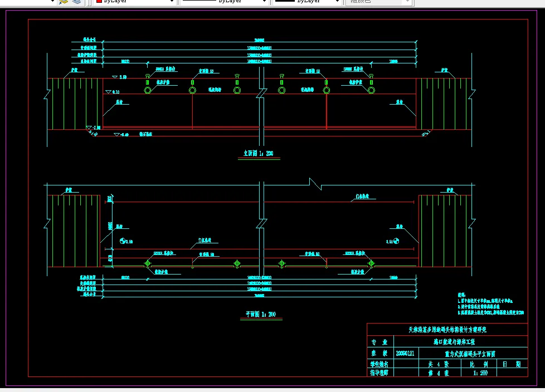Select the 专业 label cell
The image size is (545, 392).
(x=379, y=342)
